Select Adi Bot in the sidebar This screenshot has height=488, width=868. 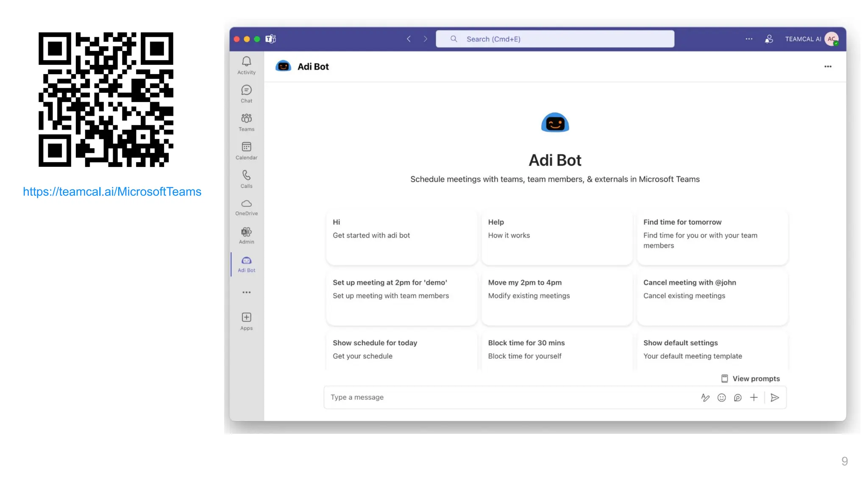pyautogui.click(x=246, y=264)
